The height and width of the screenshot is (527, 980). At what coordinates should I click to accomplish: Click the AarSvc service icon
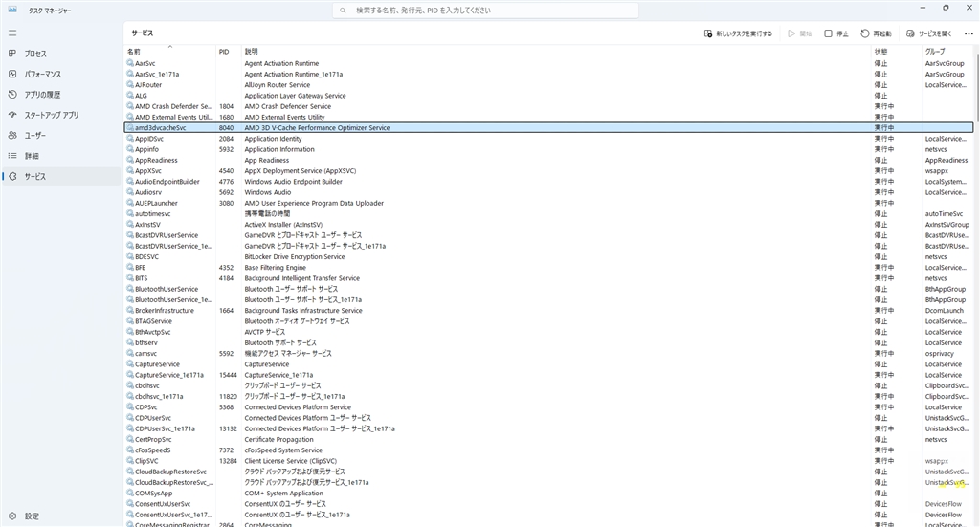coord(130,63)
